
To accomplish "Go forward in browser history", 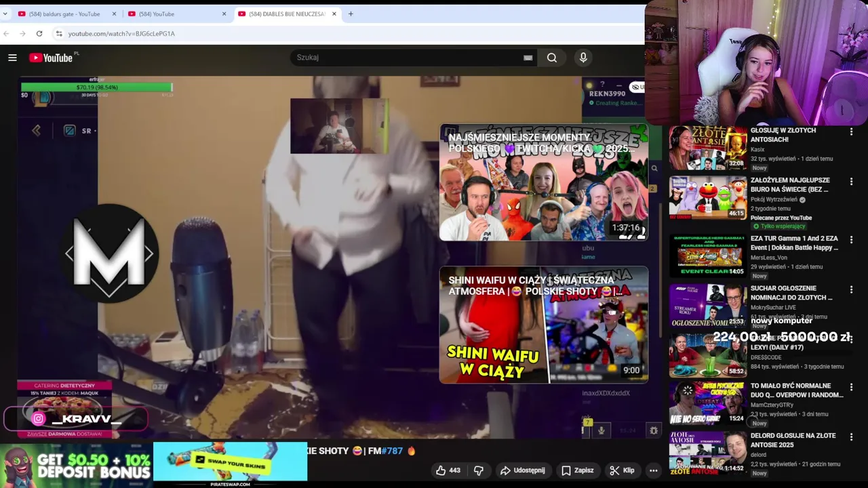I will click(x=22, y=33).
